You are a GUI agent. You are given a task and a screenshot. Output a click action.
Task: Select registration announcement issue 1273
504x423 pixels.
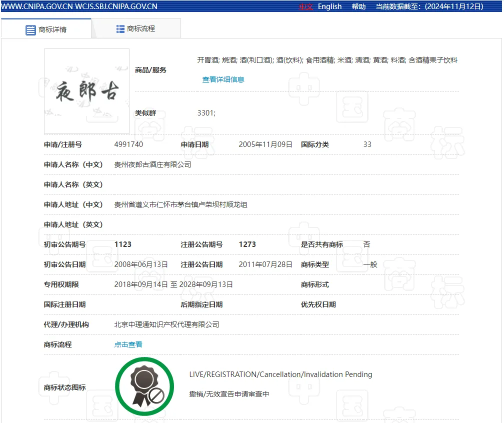click(247, 244)
